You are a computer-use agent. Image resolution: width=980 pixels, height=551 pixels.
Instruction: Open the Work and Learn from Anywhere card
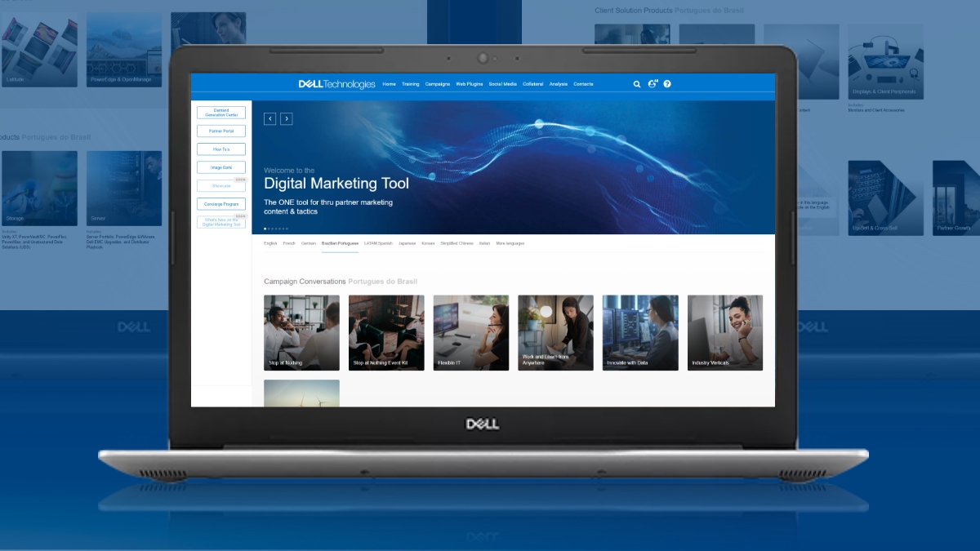point(555,333)
